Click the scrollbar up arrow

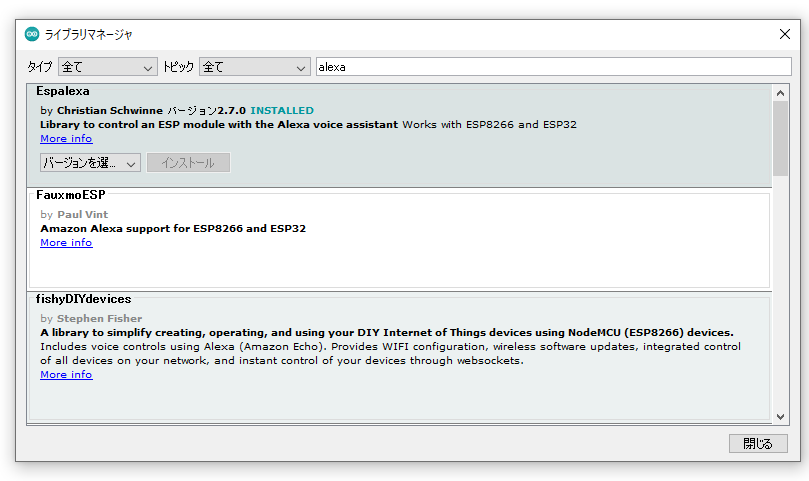(x=780, y=93)
